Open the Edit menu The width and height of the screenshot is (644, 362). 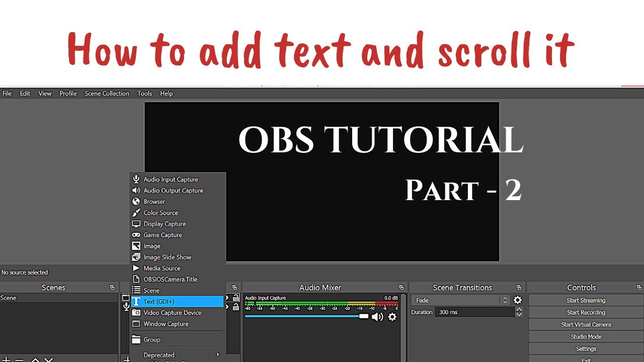click(25, 94)
